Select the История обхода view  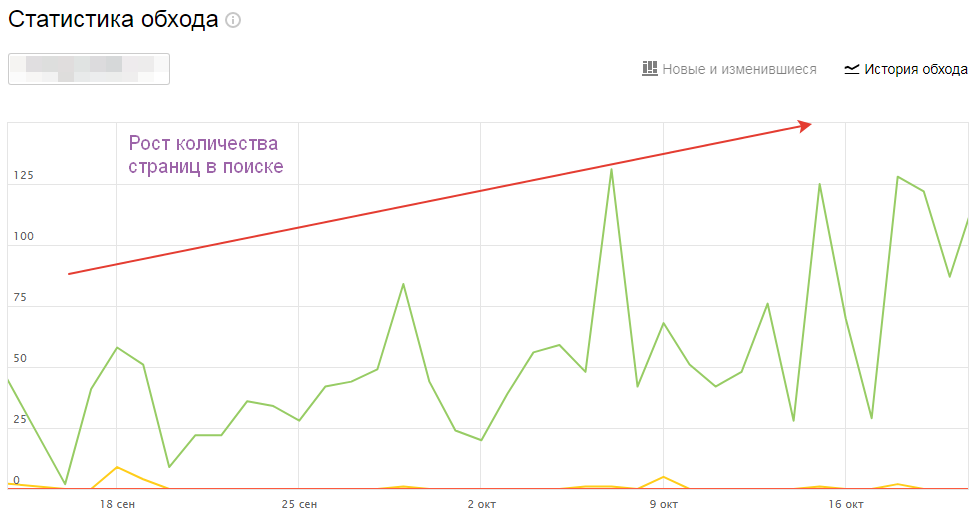(916, 69)
